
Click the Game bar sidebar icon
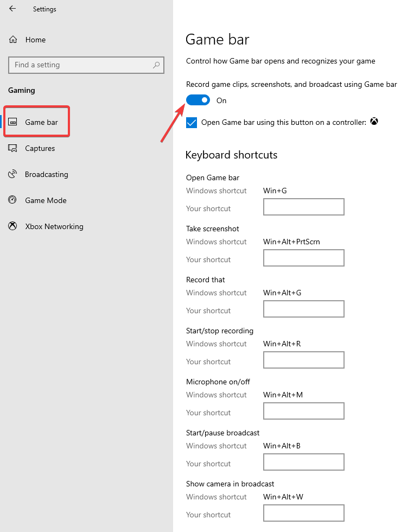pos(12,122)
